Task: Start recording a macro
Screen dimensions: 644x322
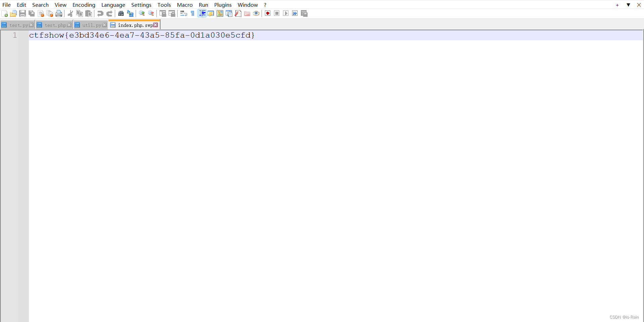Action: 268,13
